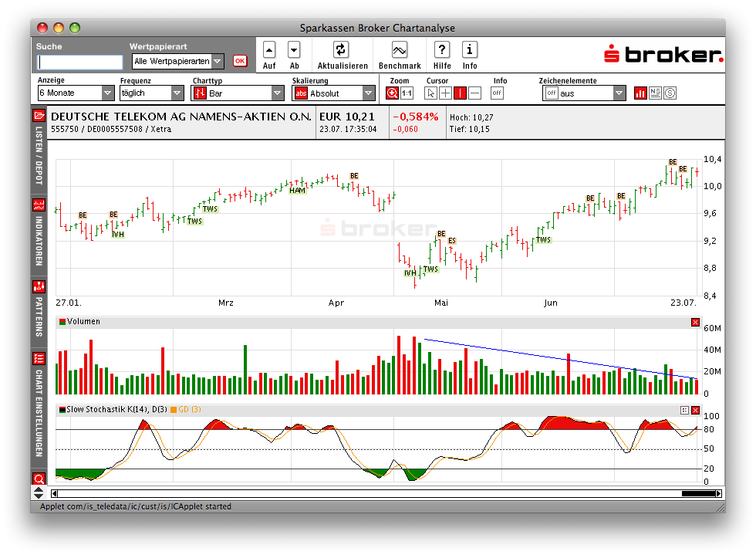Open the Patterns side tab
The image size is (756, 555).
[39, 309]
